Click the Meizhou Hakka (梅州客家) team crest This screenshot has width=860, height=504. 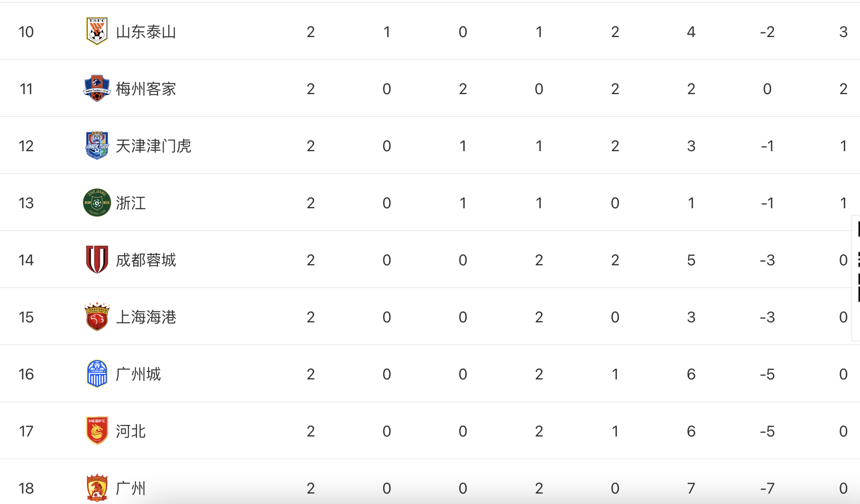coord(97,88)
